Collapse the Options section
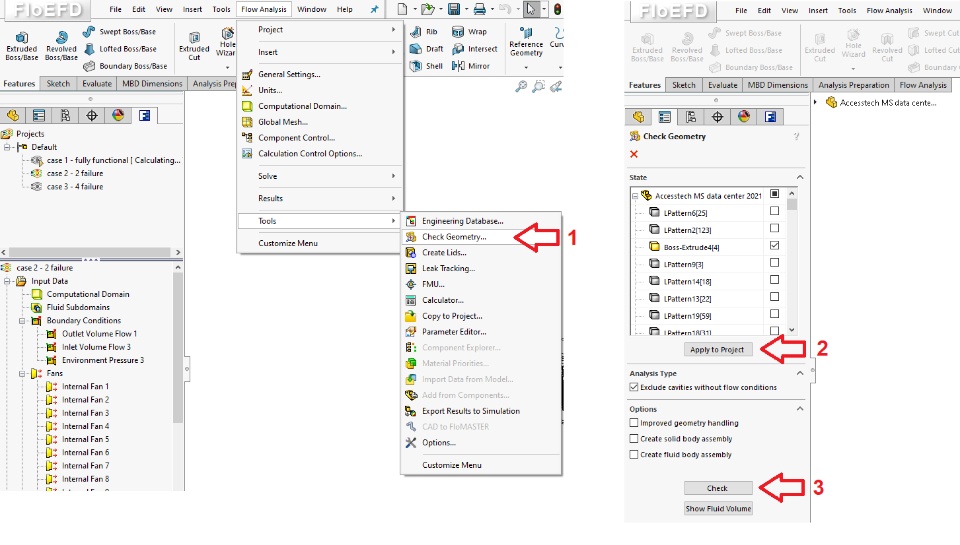 pyautogui.click(x=800, y=408)
